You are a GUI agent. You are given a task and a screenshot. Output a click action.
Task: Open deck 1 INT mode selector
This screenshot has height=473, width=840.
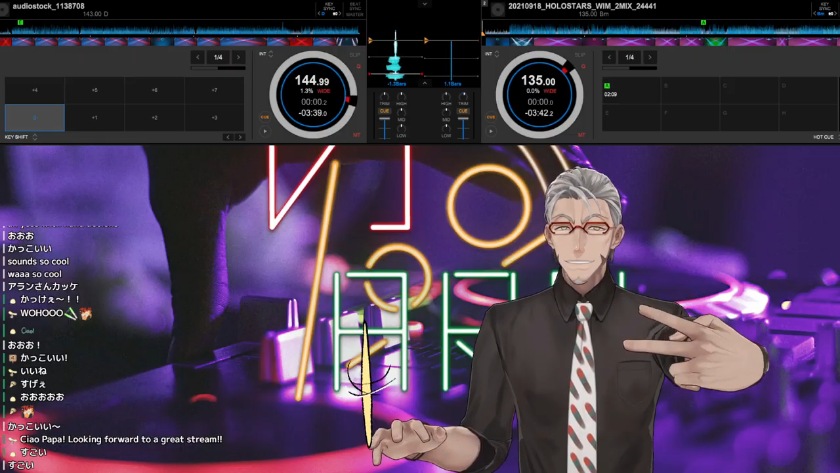[x=266, y=54]
